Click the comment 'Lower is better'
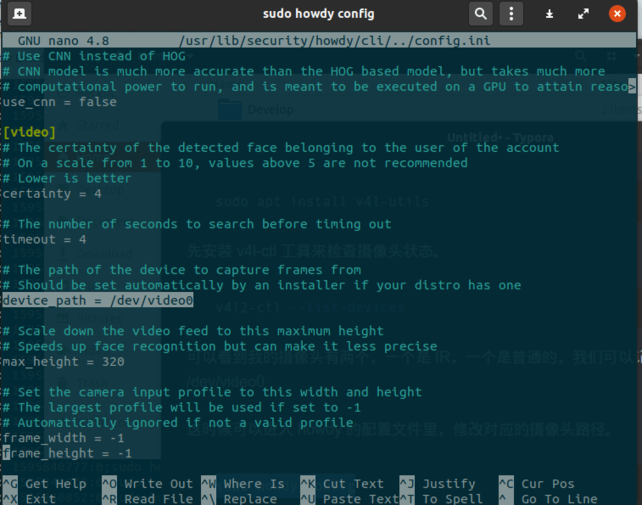 click(x=67, y=178)
